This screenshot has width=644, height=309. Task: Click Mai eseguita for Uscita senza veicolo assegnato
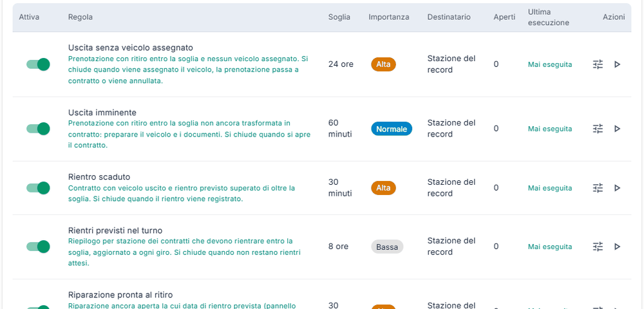[550, 64]
